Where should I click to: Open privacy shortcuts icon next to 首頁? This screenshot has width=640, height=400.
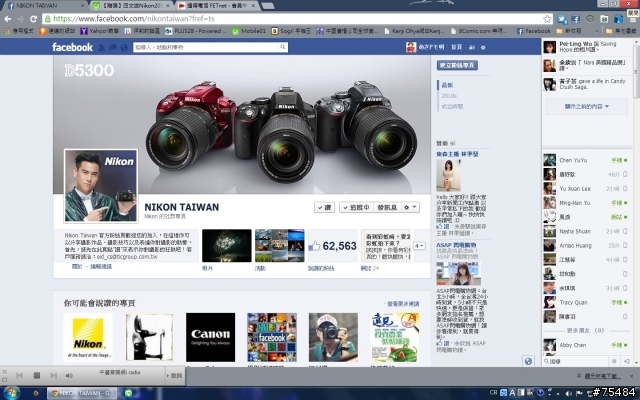tap(472, 47)
